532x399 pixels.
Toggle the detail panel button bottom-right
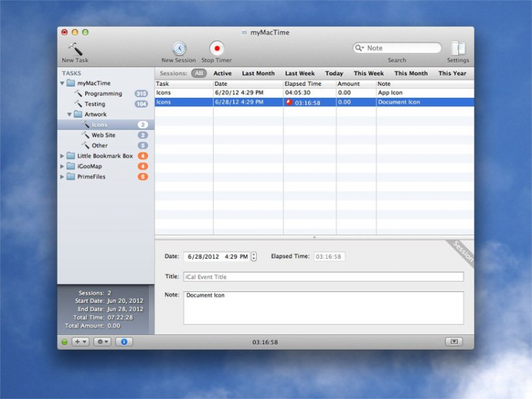[454, 342]
